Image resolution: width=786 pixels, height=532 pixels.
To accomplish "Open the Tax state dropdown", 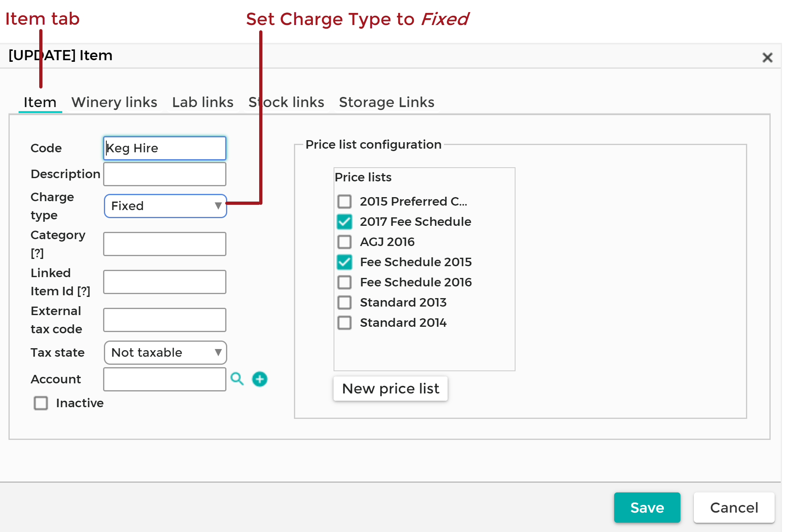I will coord(165,353).
